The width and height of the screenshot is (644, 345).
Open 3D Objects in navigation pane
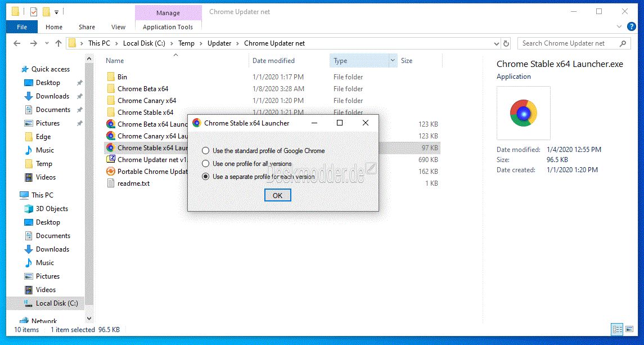click(x=52, y=208)
